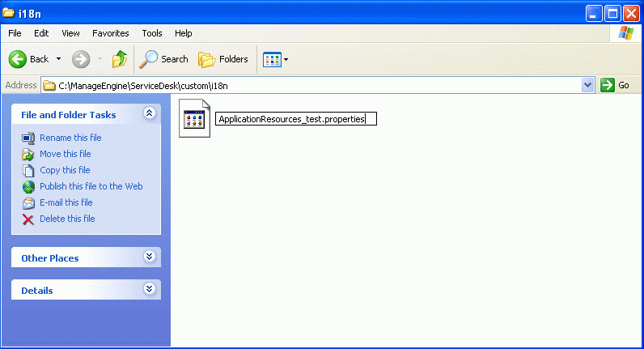Click the File and Folder Tasks heading
The height and width of the screenshot is (349, 644).
click(x=69, y=115)
